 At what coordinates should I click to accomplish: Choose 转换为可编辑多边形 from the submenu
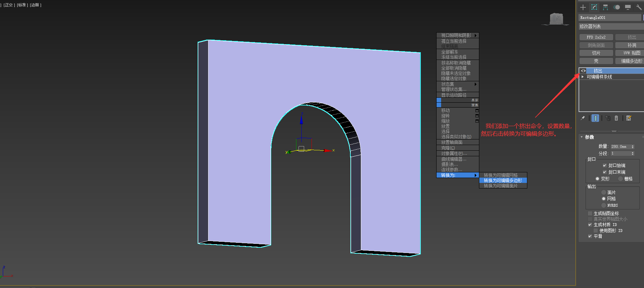coord(503,180)
